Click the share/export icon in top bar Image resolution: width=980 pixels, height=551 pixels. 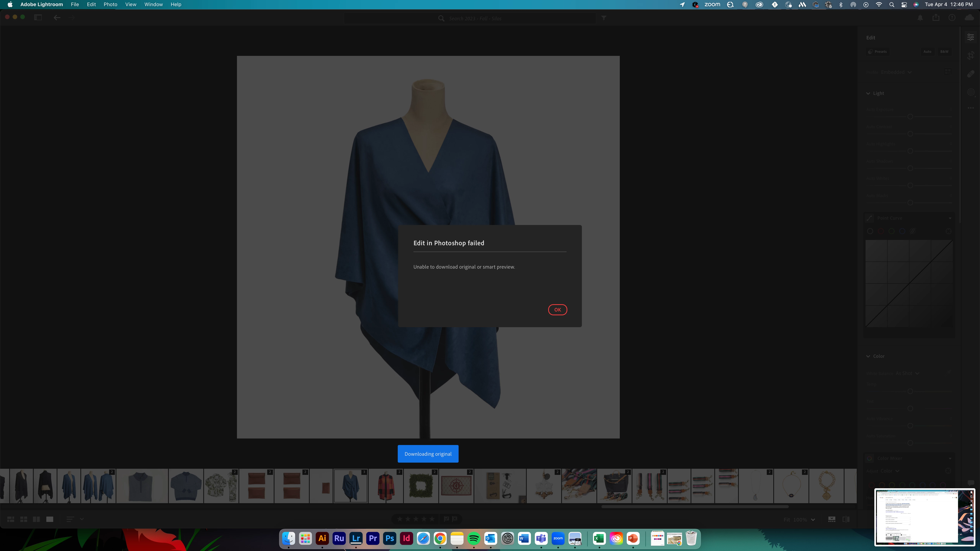(936, 18)
